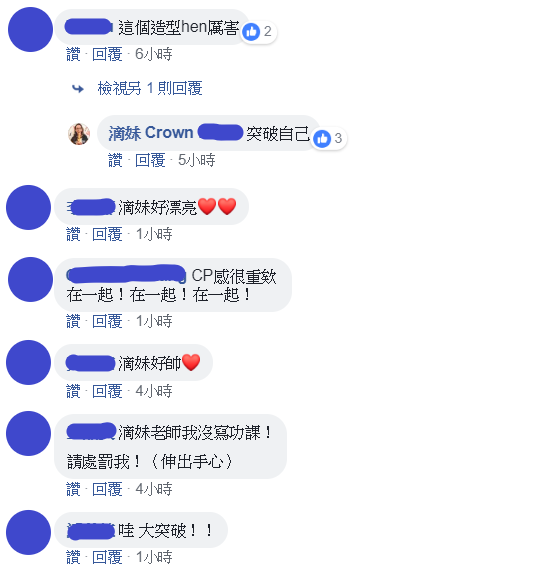Open 滴妹 Crown's profile photo
The height and width of the screenshot is (578, 547).
tap(79, 134)
